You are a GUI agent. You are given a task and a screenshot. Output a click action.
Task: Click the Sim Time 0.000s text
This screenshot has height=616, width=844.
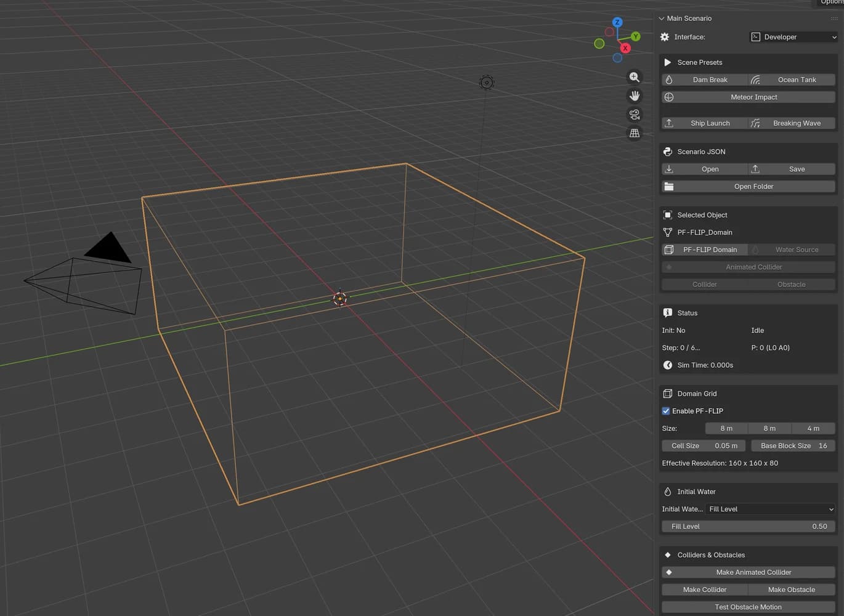[x=705, y=365]
